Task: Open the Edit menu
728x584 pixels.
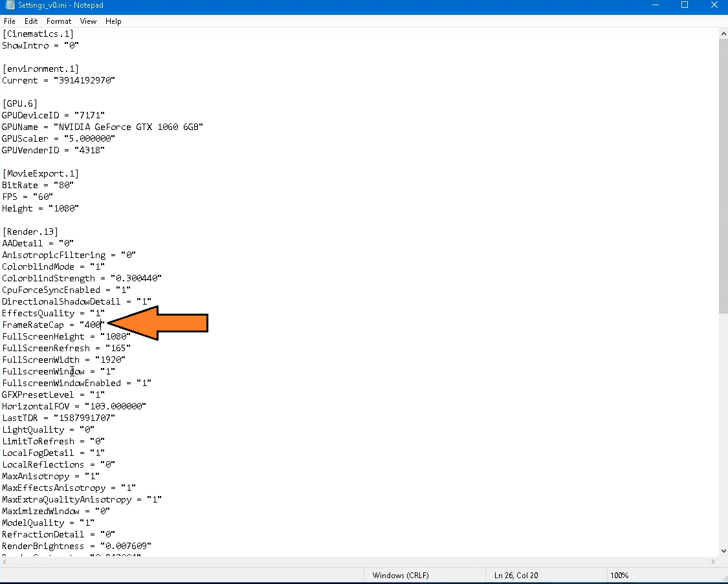Action: pyautogui.click(x=31, y=21)
